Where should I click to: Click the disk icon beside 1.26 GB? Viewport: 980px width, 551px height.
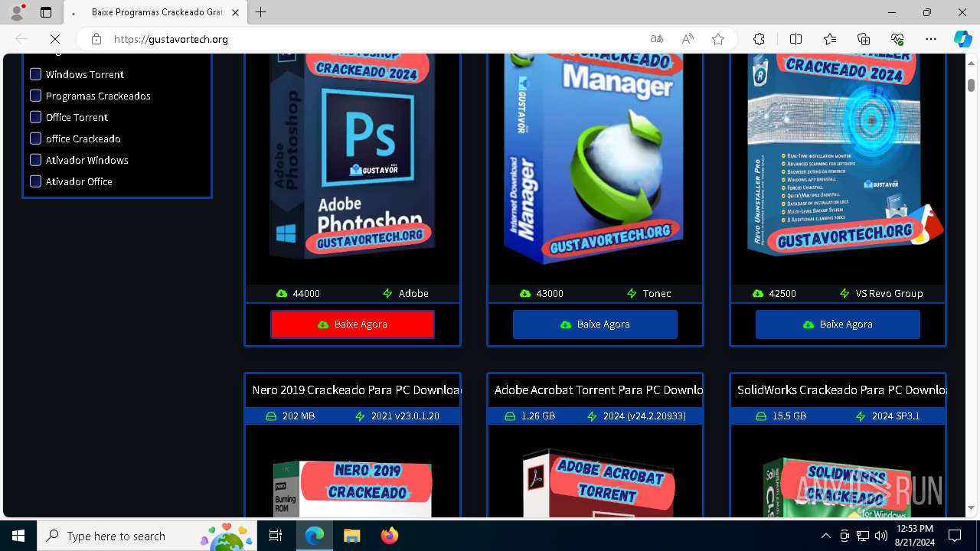tap(510, 416)
